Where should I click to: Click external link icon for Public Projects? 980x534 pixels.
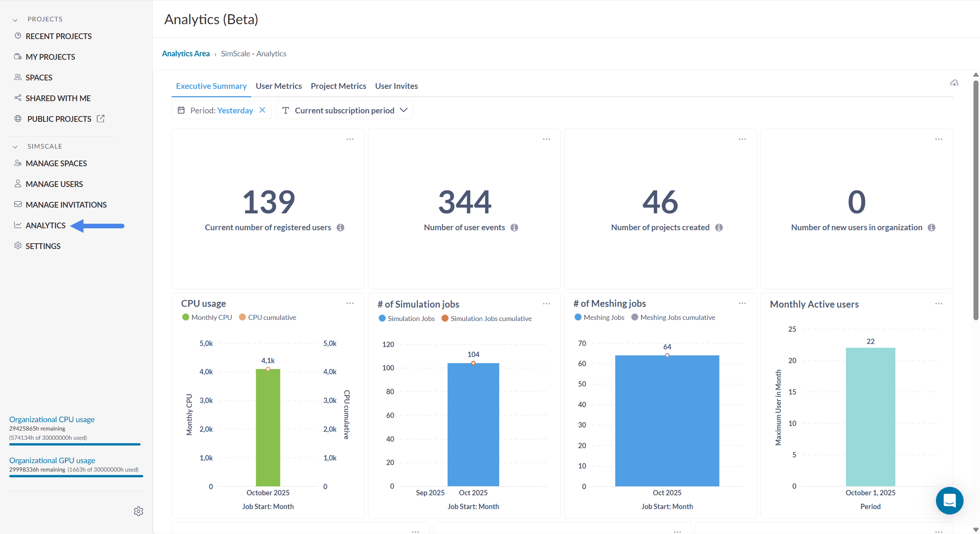(101, 119)
